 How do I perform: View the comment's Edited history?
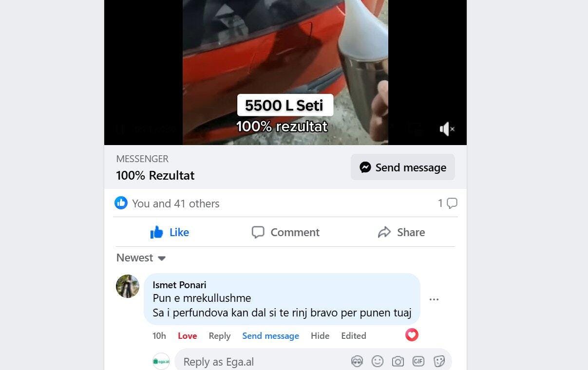(x=354, y=336)
